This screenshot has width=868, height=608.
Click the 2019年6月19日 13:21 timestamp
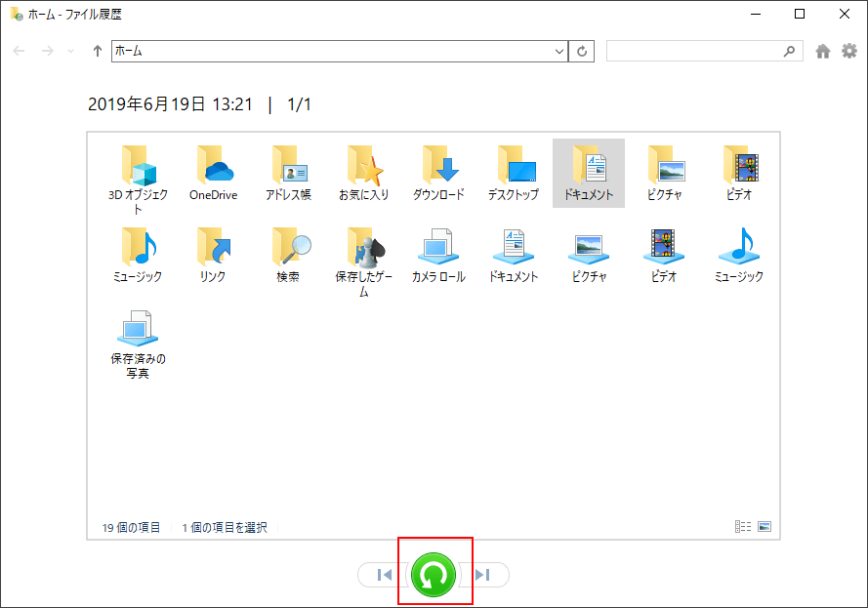(170, 104)
